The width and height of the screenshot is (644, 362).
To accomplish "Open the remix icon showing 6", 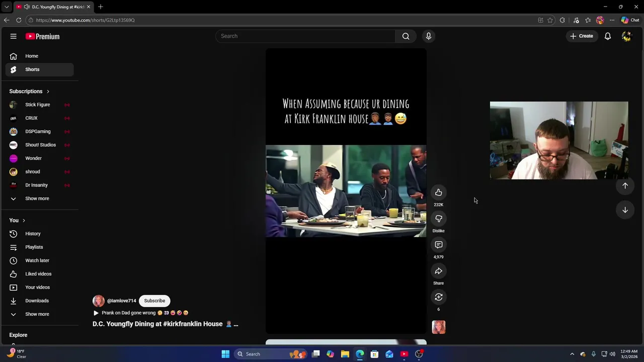I will coord(439,297).
